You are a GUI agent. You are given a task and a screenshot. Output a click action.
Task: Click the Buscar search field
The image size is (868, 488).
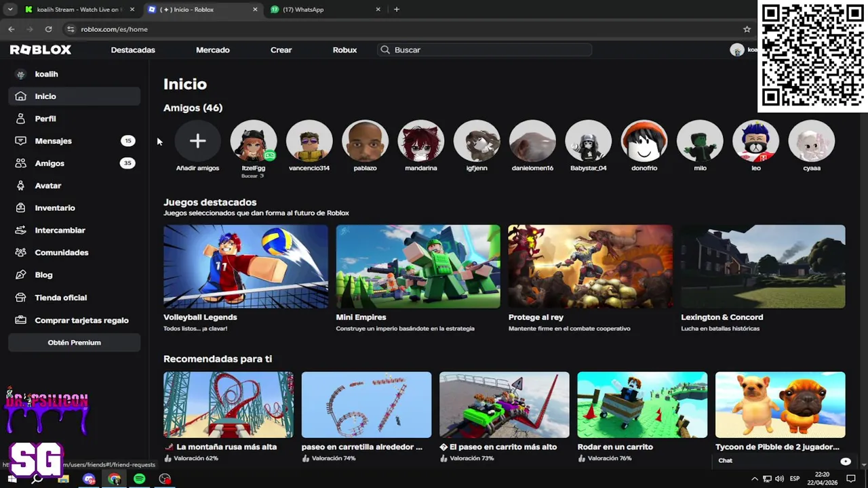(x=485, y=49)
